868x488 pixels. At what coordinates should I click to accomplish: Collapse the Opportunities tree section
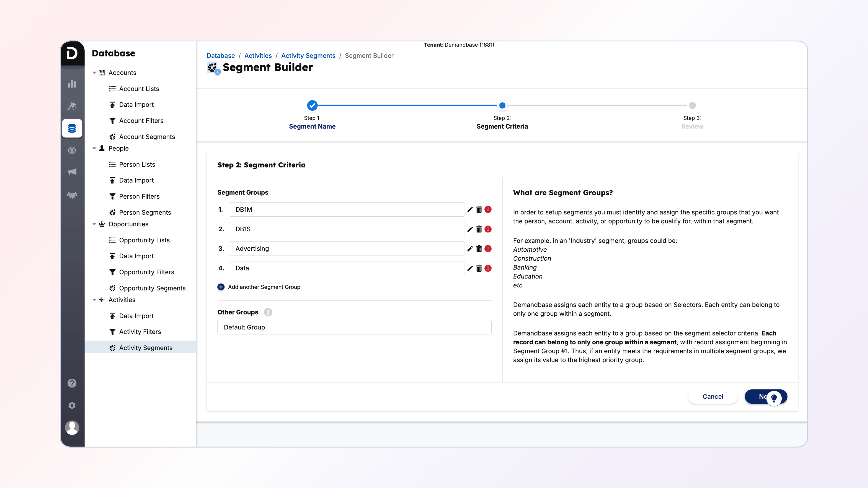coord(94,224)
